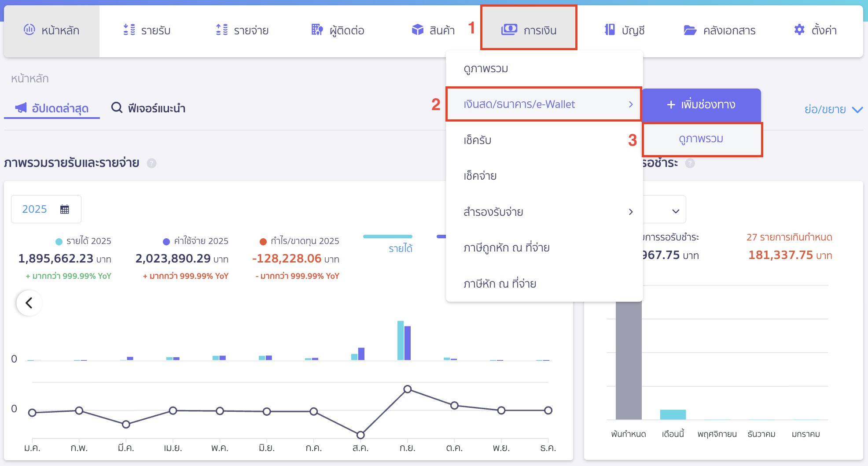Select ดูภาพรวม from the finance menu
This screenshot has height=466, width=868.
click(486, 68)
